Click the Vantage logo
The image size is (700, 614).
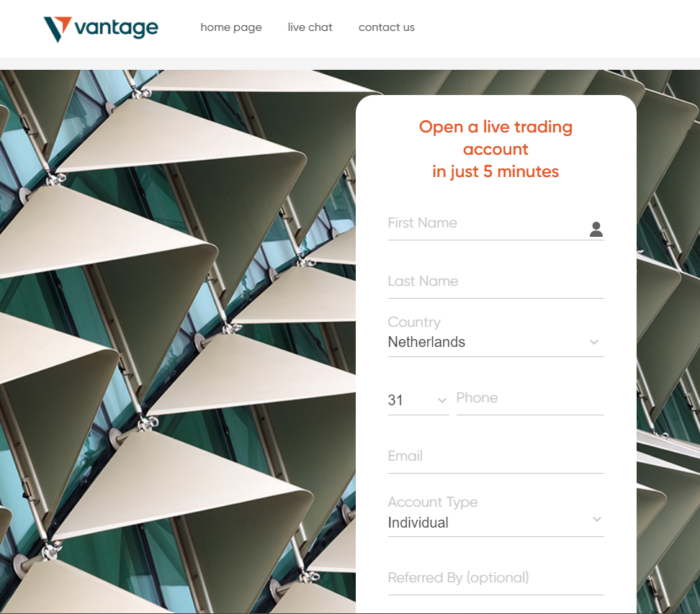coord(101,29)
